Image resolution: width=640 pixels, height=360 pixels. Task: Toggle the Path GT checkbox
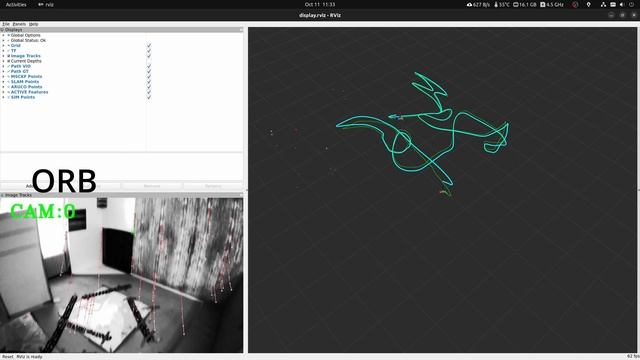(x=149, y=71)
